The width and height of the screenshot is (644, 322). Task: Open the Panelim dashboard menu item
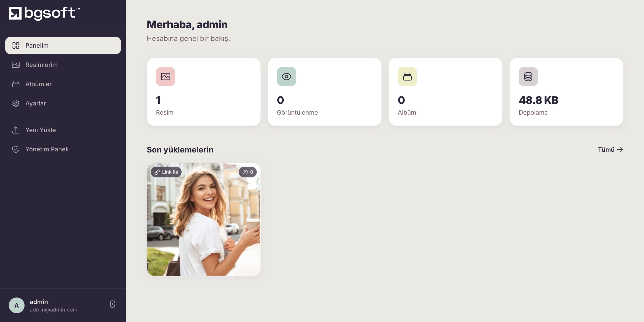click(x=63, y=45)
